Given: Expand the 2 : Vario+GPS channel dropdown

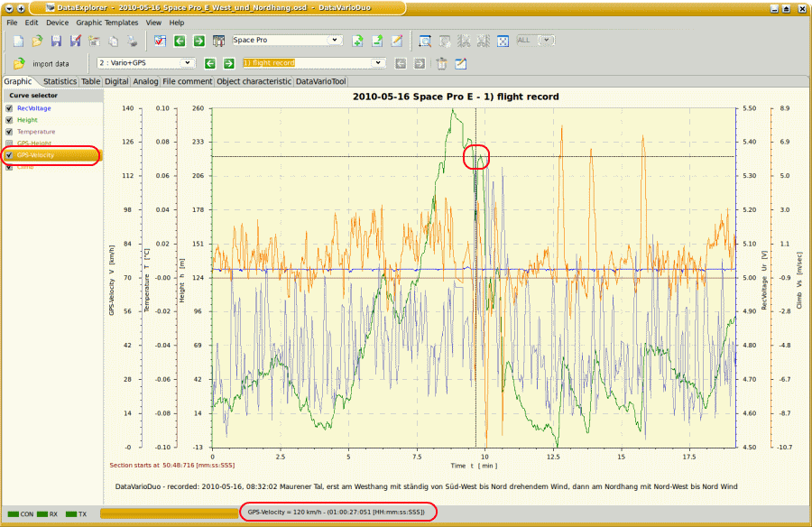Looking at the screenshot, I should click(x=189, y=63).
